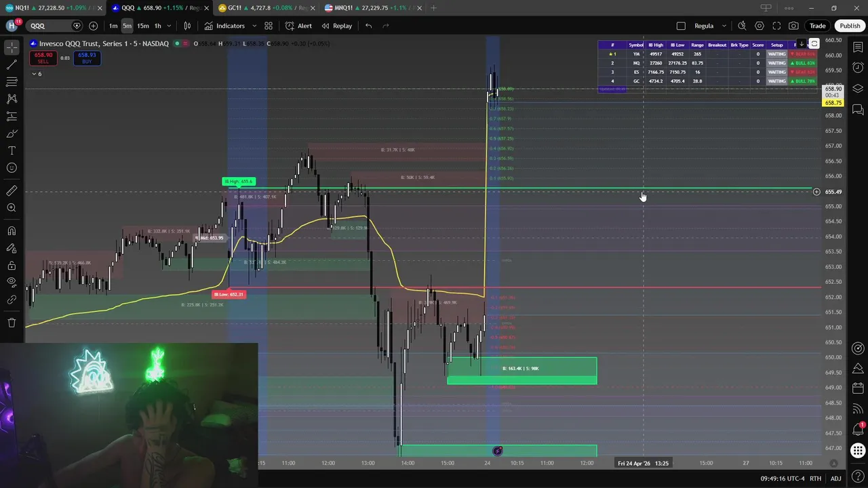Start bar Replay mode

(x=337, y=26)
